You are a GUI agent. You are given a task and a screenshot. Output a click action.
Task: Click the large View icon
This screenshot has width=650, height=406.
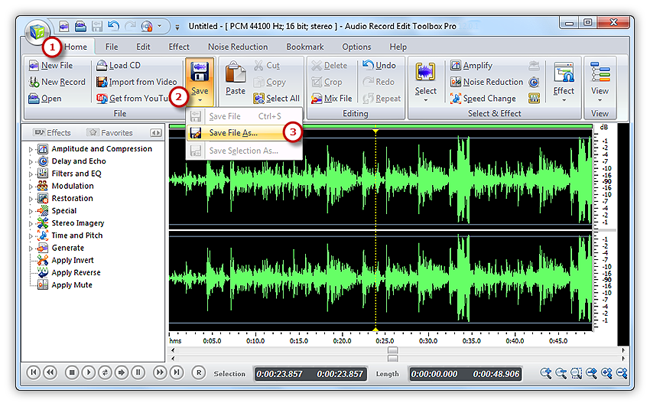(x=600, y=72)
